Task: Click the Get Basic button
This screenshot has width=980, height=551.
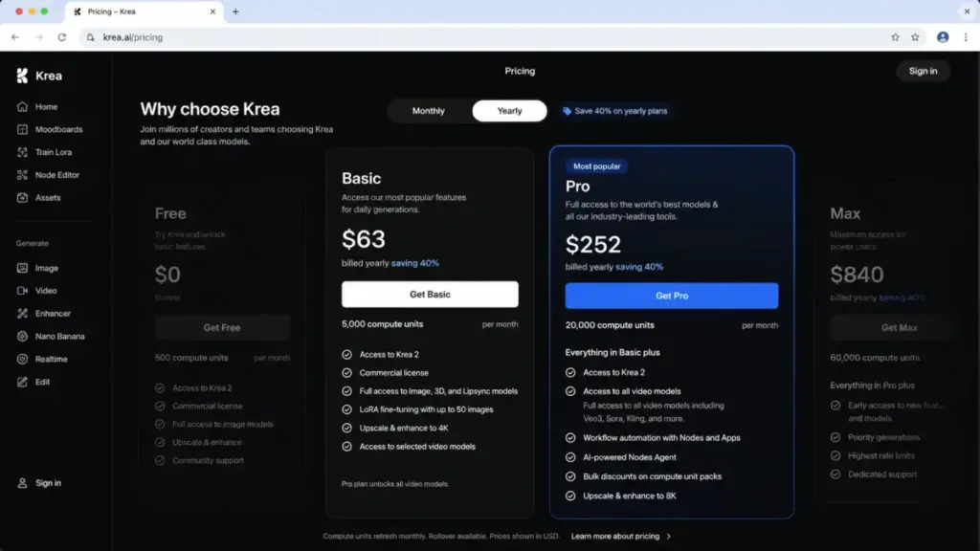Action: pyautogui.click(x=430, y=295)
